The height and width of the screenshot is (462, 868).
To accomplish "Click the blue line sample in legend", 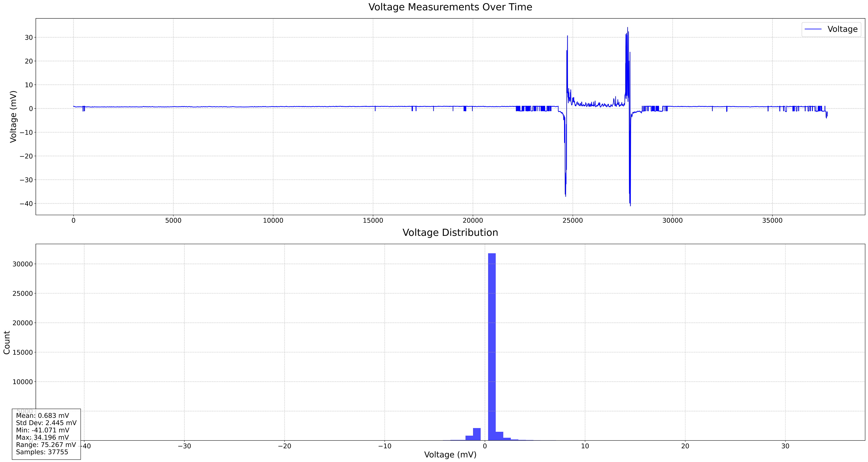I will 813,29.
